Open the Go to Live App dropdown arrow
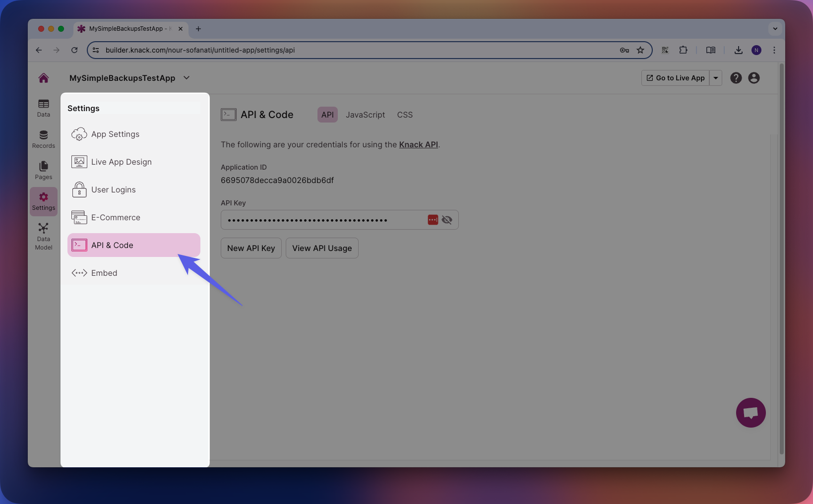This screenshot has height=504, width=813. pyautogui.click(x=716, y=78)
